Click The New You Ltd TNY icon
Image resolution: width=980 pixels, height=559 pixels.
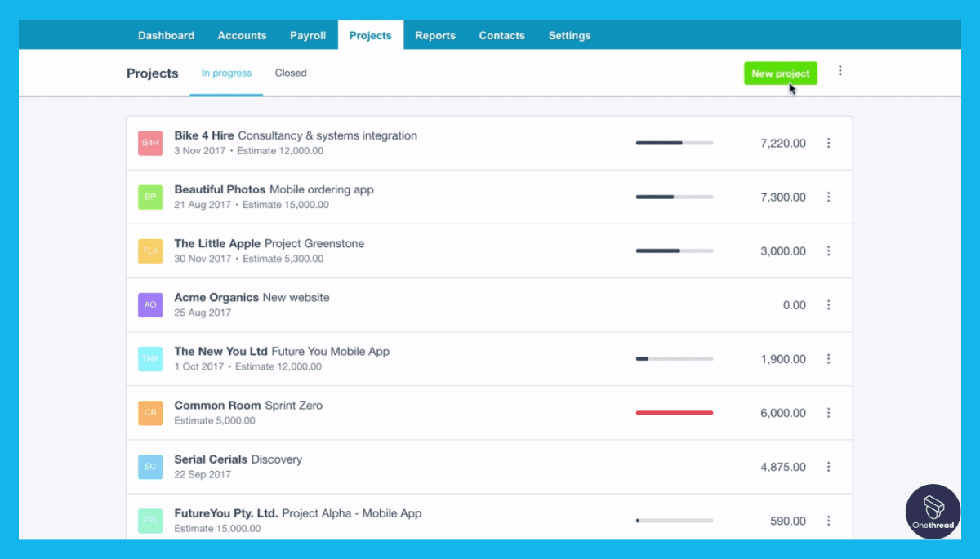pos(150,358)
